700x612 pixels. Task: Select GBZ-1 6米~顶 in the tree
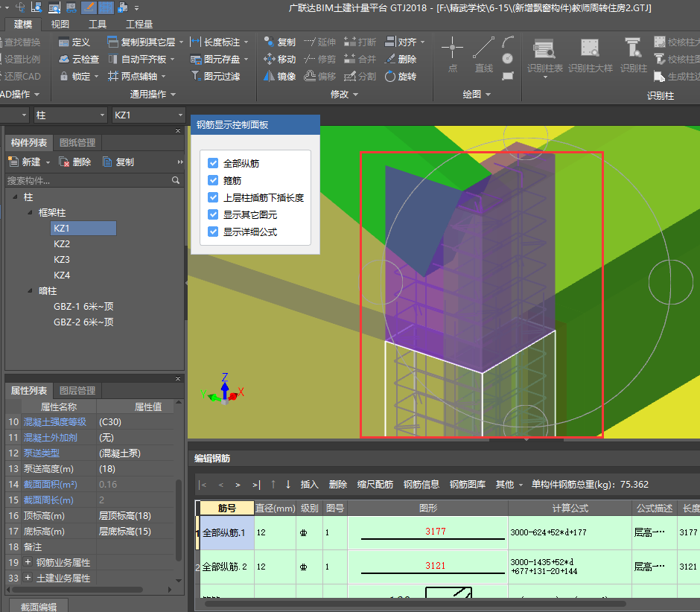point(83,306)
